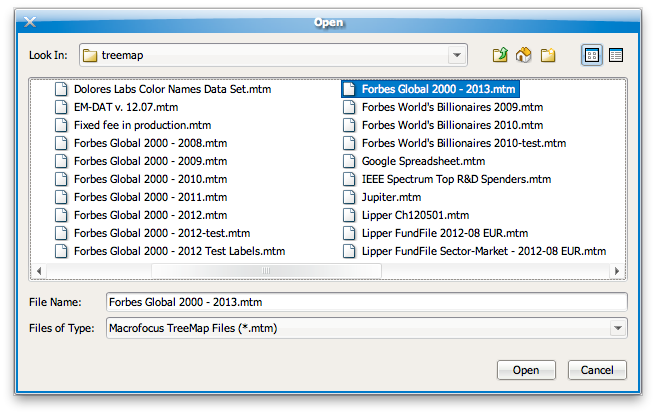The width and height of the screenshot is (656, 415).
Task: Expand the Look In folder dropdown
Action: [457, 55]
